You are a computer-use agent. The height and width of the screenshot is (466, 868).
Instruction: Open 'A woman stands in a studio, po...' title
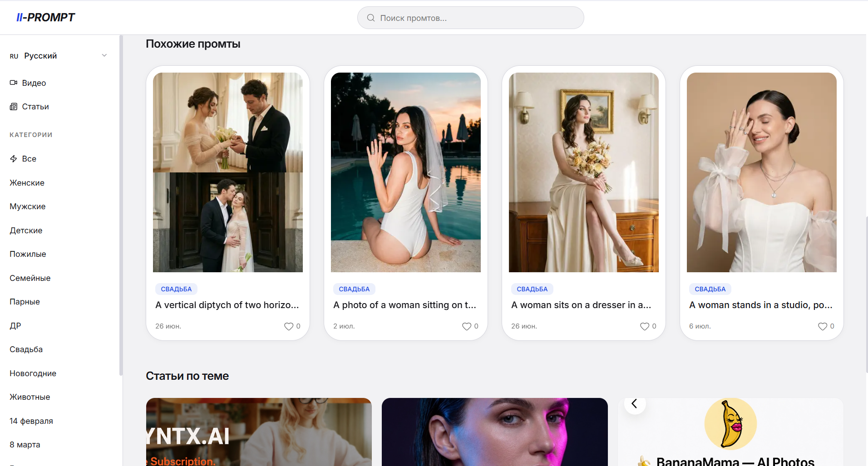pos(761,305)
